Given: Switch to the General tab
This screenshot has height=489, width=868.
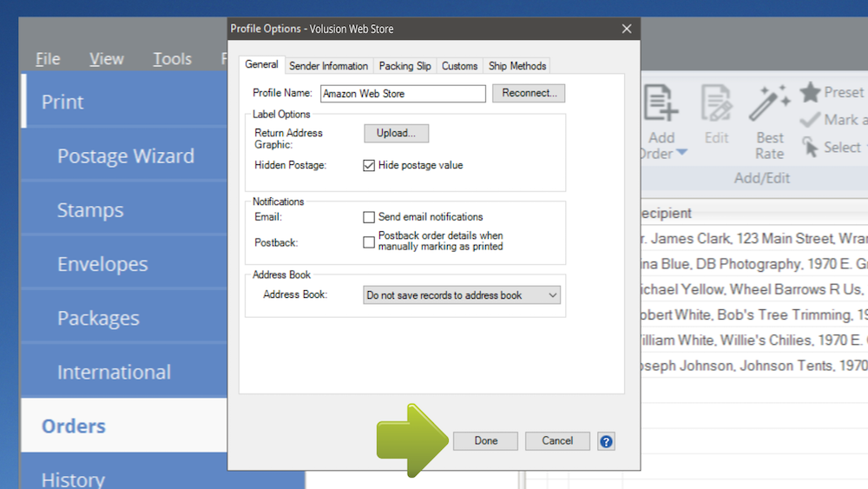Looking at the screenshot, I should click(261, 65).
